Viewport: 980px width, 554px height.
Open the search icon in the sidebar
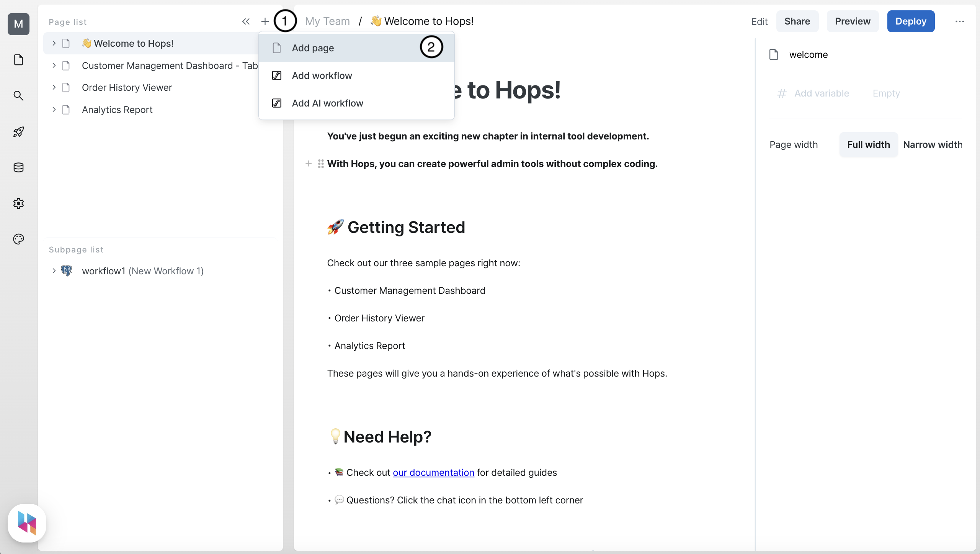pyautogui.click(x=18, y=96)
